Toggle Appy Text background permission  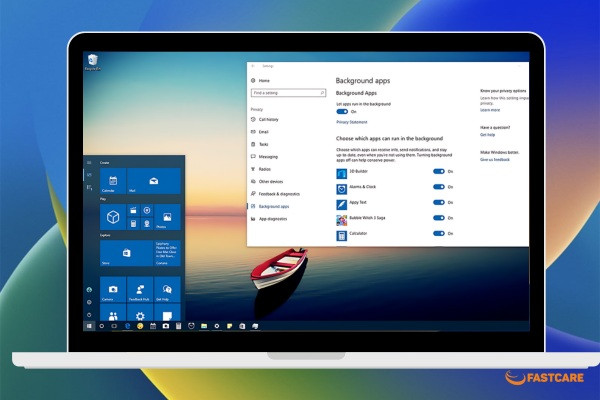coord(439,202)
